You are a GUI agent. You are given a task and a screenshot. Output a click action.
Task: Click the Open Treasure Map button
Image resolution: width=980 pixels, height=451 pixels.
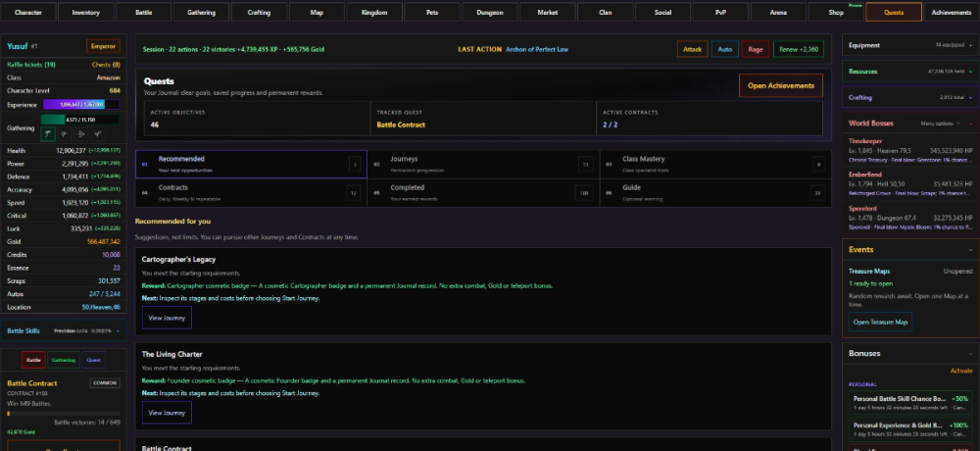tap(880, 323)
